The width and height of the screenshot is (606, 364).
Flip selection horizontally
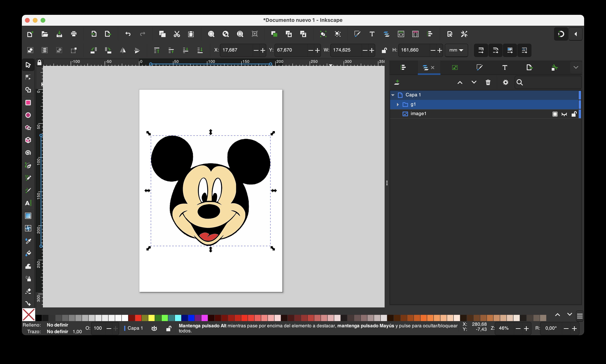(x=122, y=50)
